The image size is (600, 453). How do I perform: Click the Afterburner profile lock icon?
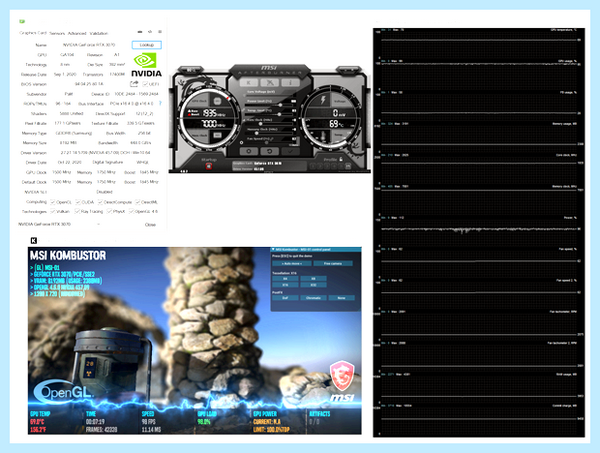341,159
